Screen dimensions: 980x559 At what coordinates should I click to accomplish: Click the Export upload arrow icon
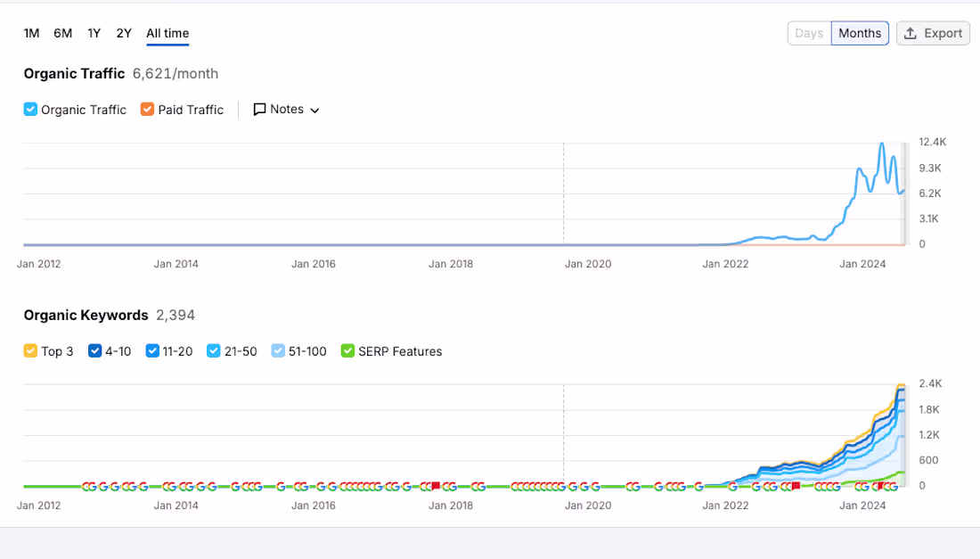(911, 33)
